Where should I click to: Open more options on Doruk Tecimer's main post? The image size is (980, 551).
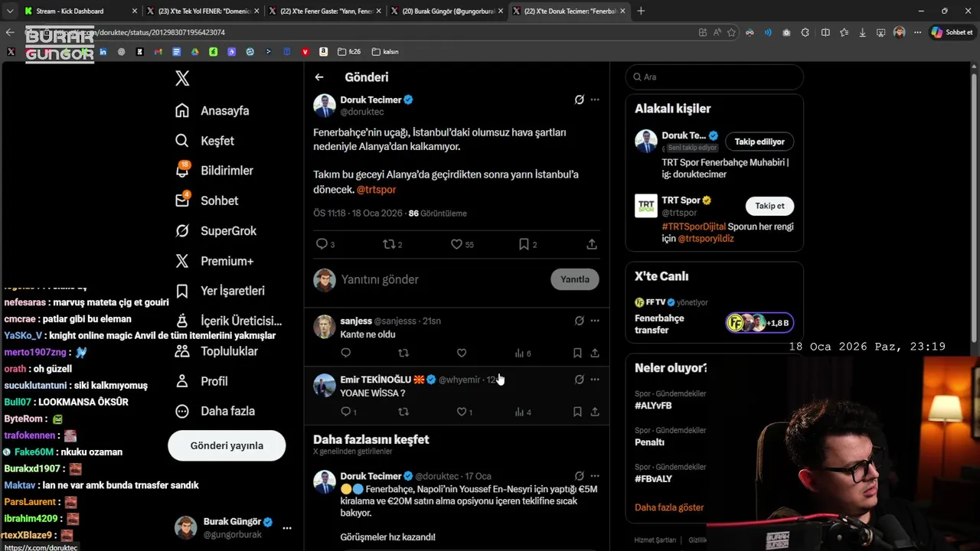595,99
